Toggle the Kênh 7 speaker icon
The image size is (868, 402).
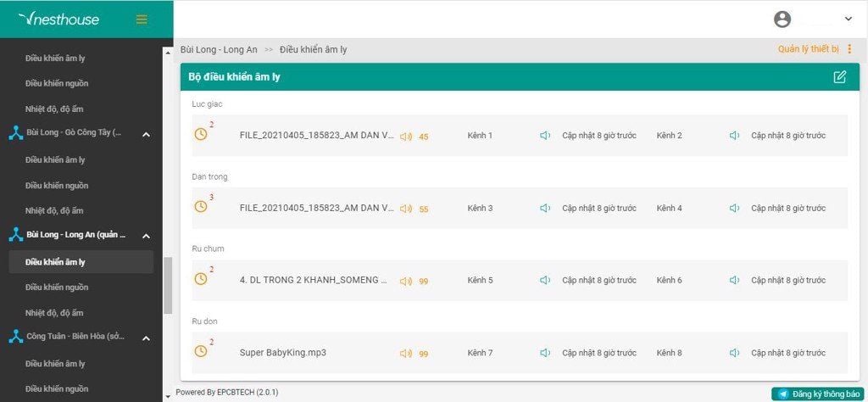[x=545, y=353]
